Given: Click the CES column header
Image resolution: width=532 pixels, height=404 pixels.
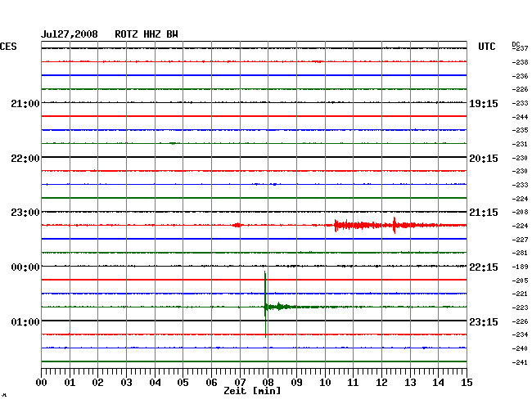Looking at the screenshot, I should point(8,47).
